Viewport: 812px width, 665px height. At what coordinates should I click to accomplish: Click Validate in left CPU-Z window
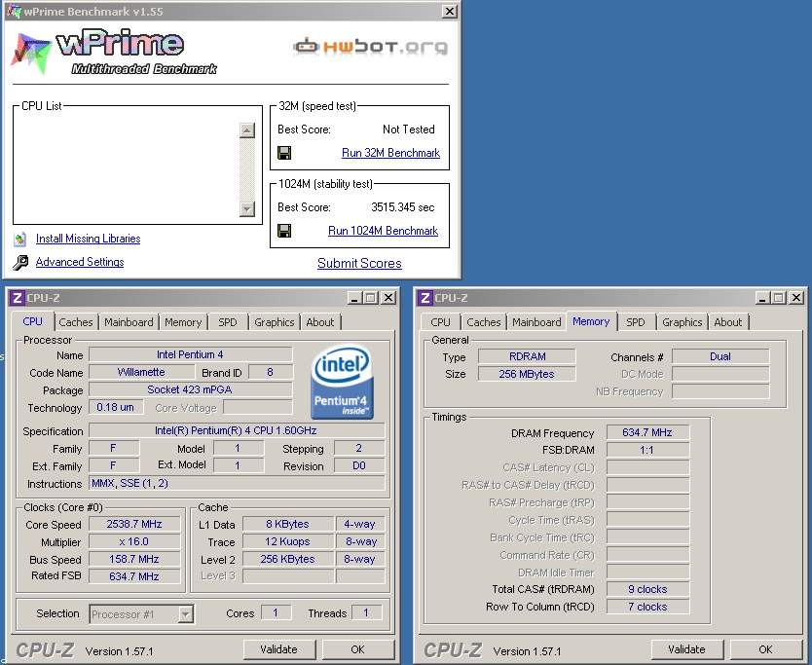[x=279, y=649]
